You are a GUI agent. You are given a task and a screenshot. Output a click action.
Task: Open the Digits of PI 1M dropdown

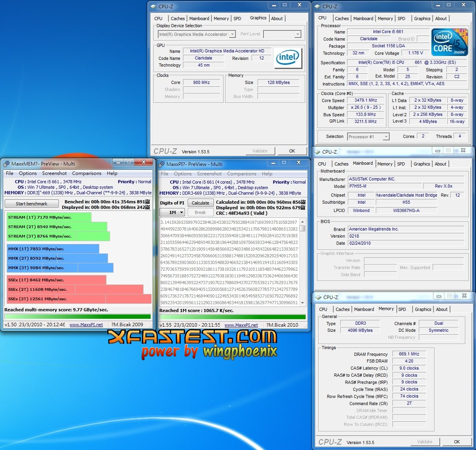[x=172, y=212]
